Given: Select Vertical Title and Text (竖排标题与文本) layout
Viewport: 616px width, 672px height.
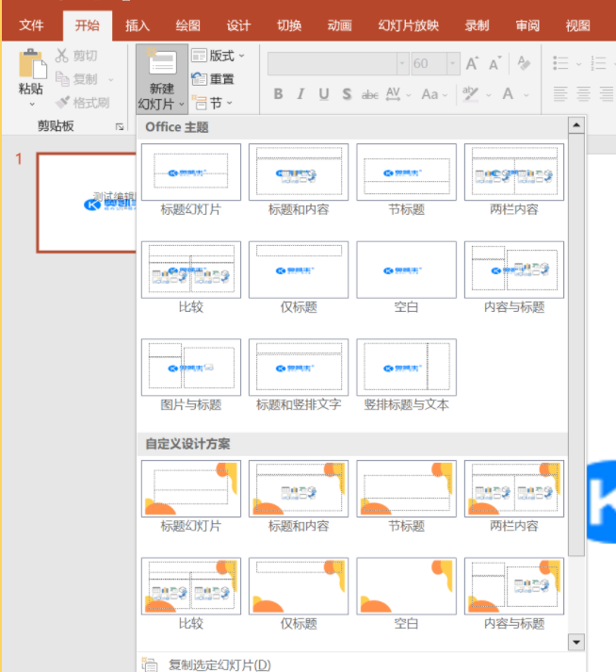Looking at the screenshot, I should coord(407,368).
